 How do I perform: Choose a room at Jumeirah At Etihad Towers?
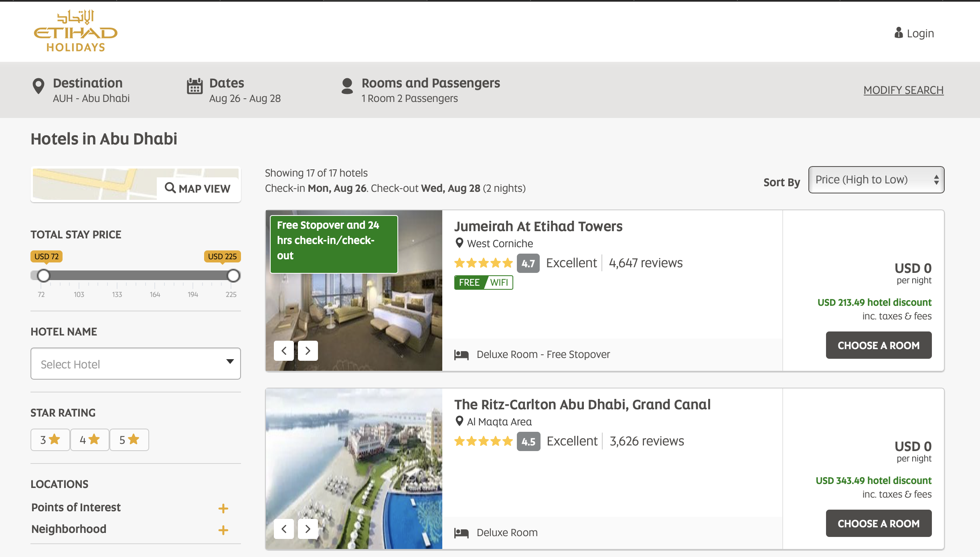click(878, 345)
